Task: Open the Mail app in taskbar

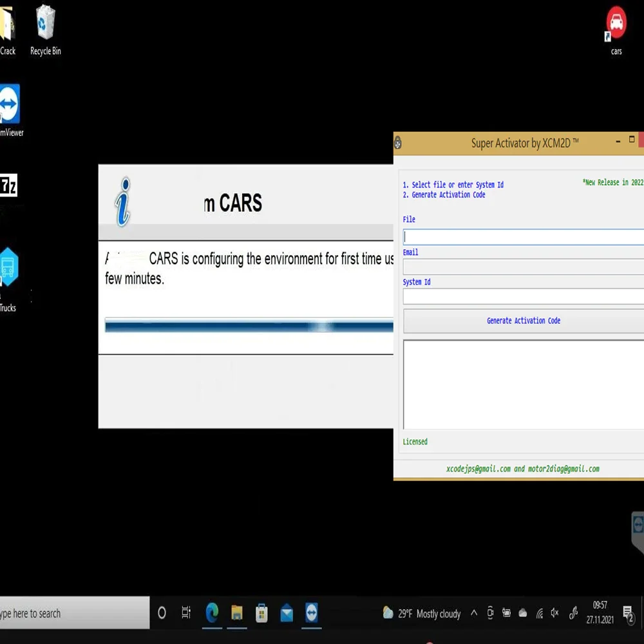Action: tap(287, 612)
